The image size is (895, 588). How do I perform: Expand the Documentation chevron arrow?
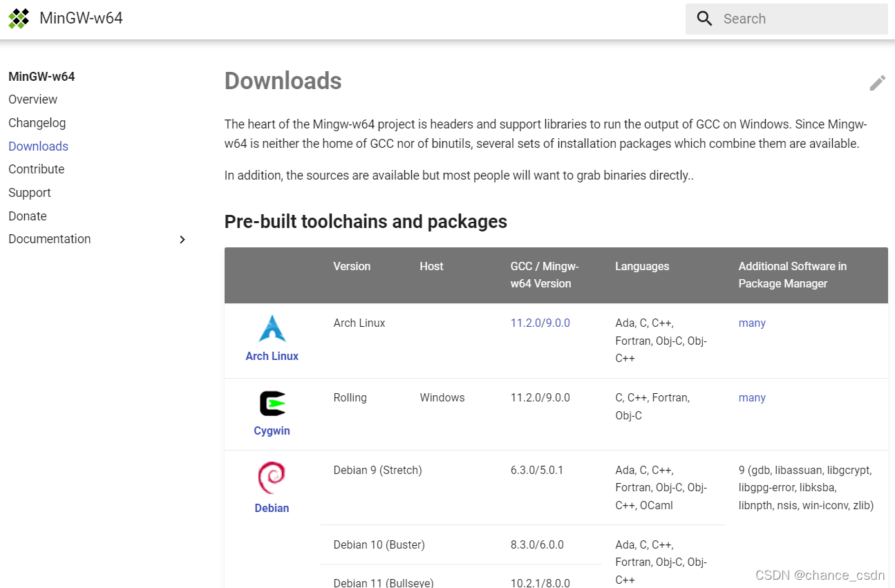182,239
